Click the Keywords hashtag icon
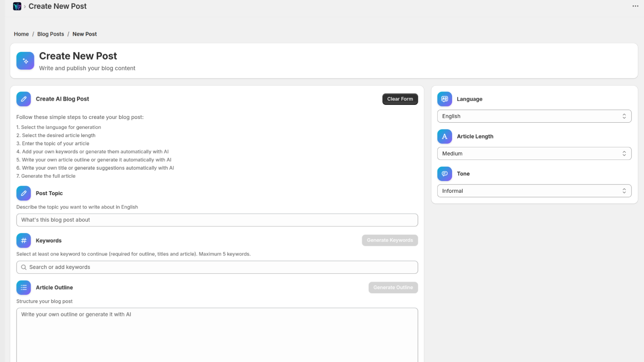Viewport: 644px width, 362px height. [x=23, y=240]
